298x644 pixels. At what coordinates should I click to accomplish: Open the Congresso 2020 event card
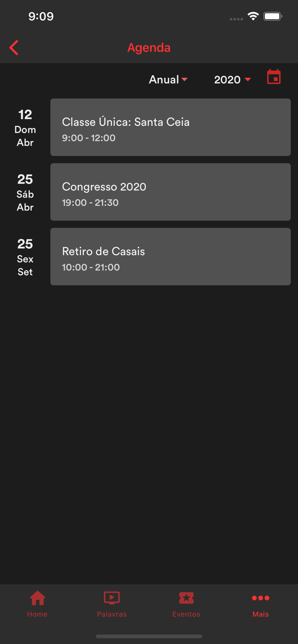pos(170,192)
